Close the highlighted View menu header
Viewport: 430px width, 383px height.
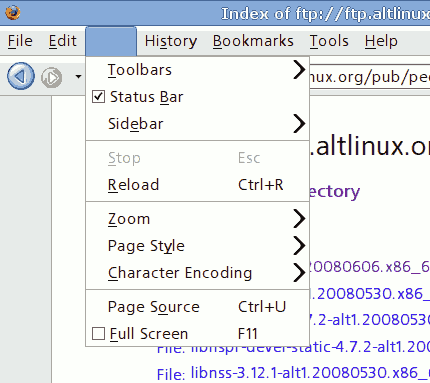[x=111, y=41]
